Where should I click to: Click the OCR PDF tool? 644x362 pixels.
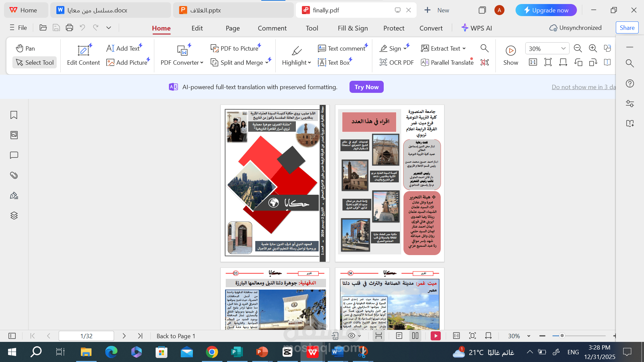396,62
